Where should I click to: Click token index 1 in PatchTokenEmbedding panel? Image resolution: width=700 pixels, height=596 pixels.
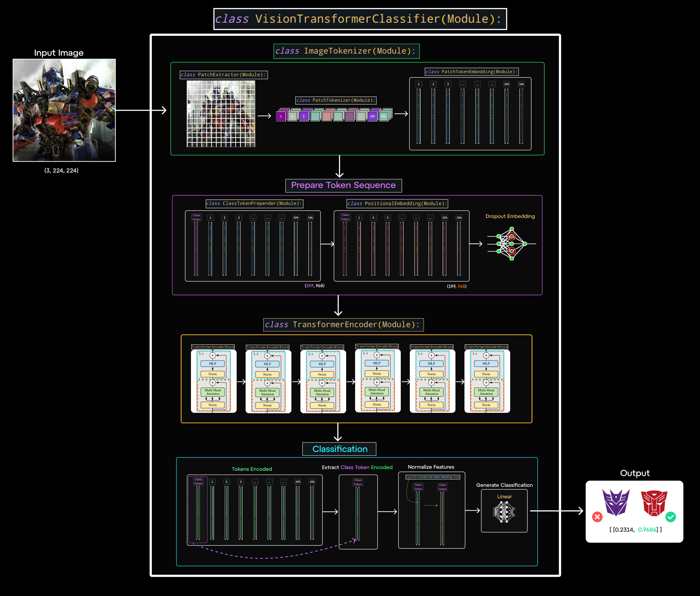point(419,84)
